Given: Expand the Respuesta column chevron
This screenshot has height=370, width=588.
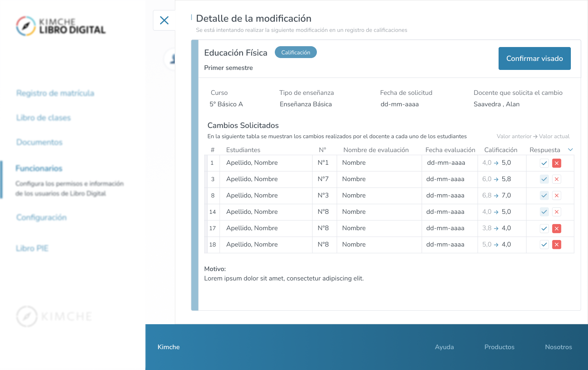Looking at the screenshot, I should point(570,150).
